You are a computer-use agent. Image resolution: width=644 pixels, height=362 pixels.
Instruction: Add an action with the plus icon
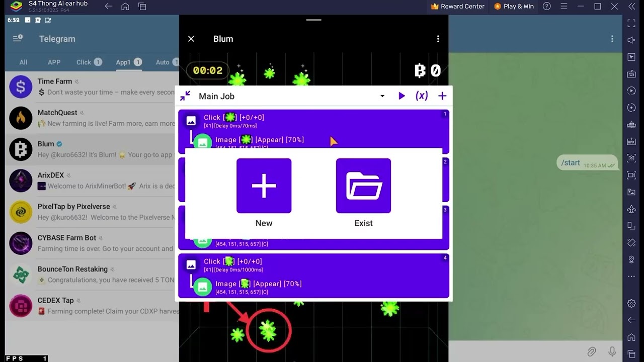(442, 96)
